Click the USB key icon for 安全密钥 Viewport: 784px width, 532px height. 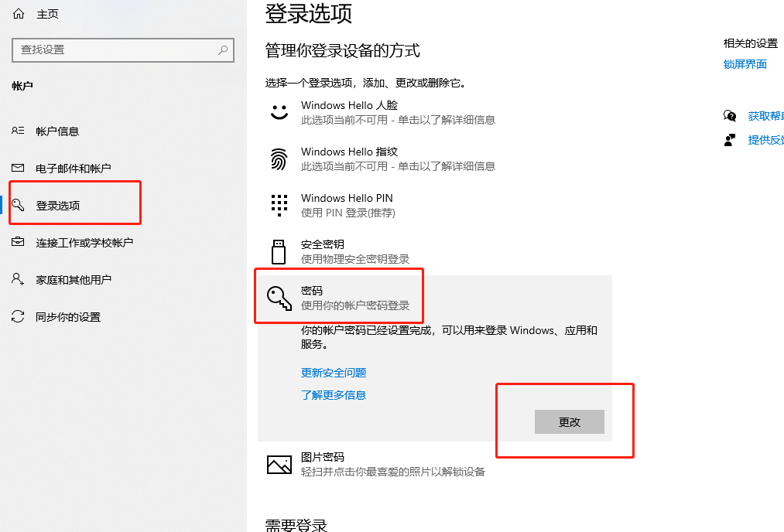pos(279,252)
